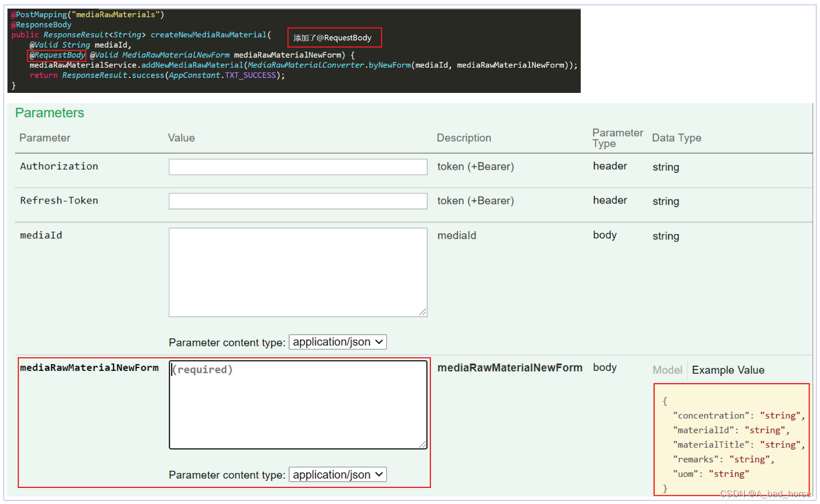This screenshot has width=820, height=504.
Task: Click the "concentration" key in example JSON
Action: 711,416
